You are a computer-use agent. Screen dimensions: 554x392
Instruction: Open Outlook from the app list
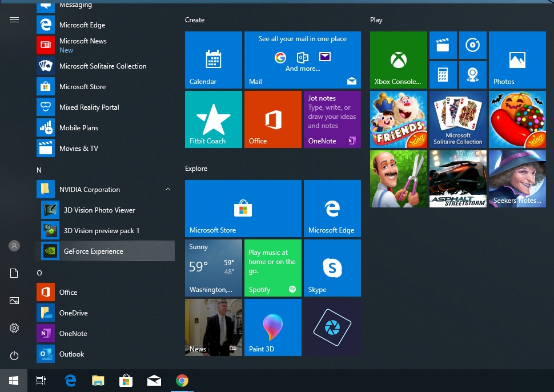pos(105,354)
